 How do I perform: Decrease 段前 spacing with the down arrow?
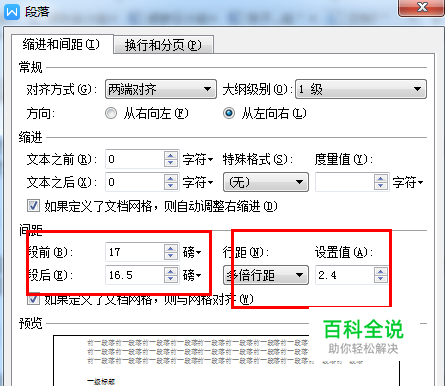(x=171, y=256)
